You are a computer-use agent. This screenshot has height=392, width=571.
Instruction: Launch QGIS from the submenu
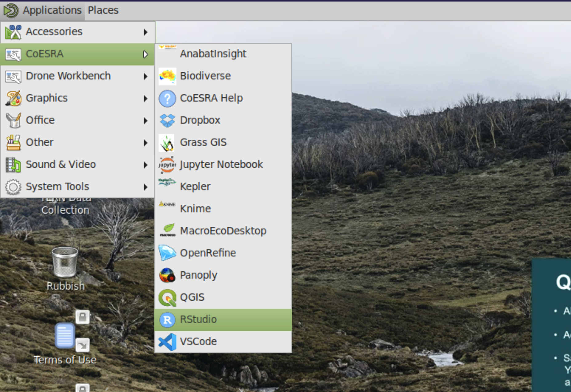tap(223, 298)
